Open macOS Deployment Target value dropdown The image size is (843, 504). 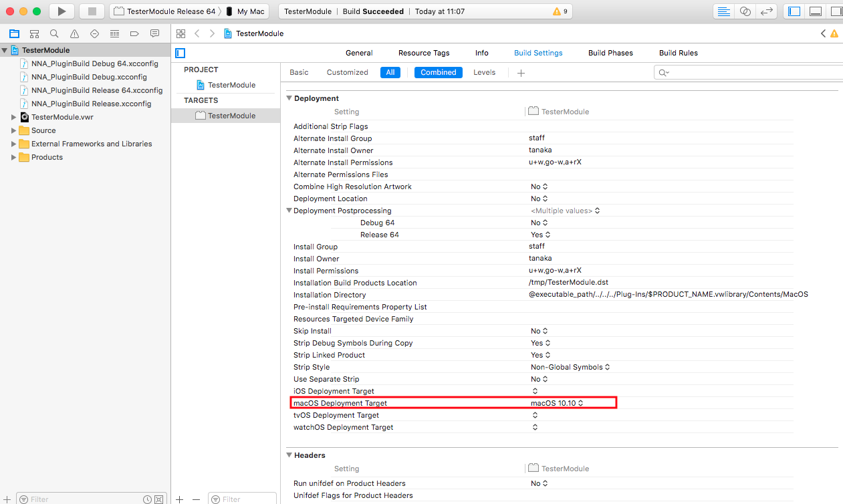point(558,403)
